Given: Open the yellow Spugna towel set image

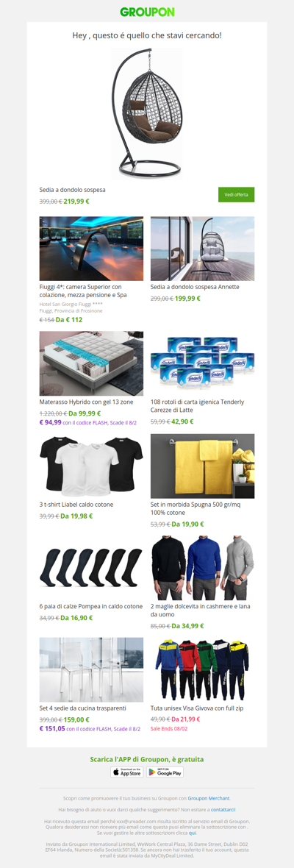Looking at the screenshot, I should point(202,466).
